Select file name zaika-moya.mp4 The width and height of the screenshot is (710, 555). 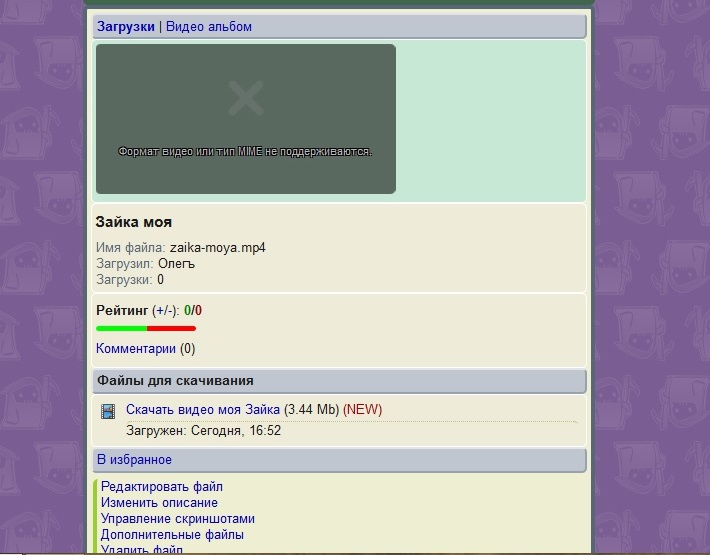(x=218, y=248)
